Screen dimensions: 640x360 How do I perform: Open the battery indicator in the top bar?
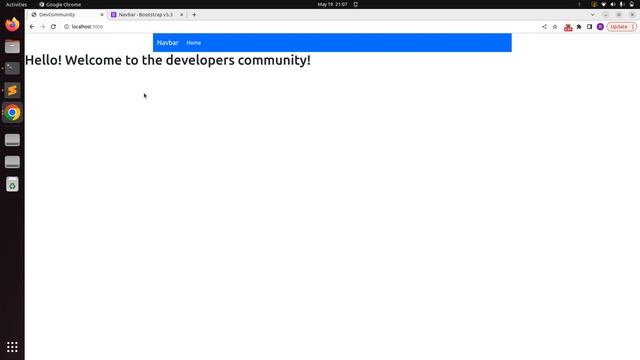coord(631,4)
